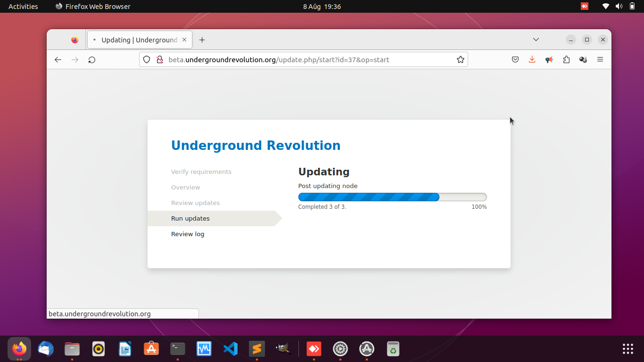644x362 pixels.
Task: Open the battery status indicator
Action: click(632, 7)
